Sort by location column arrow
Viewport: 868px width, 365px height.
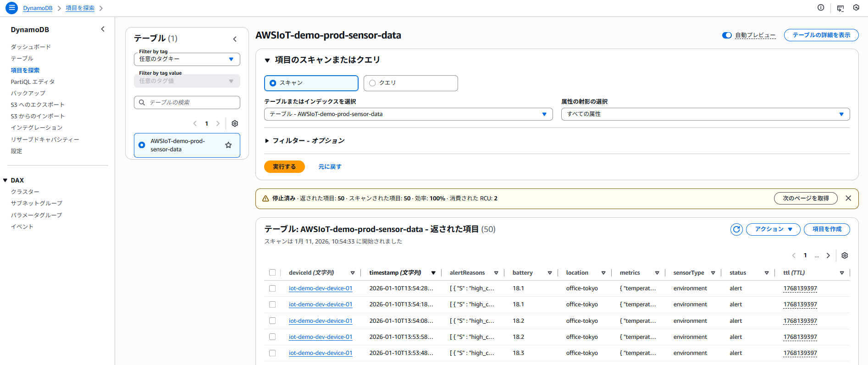(603, 273)
